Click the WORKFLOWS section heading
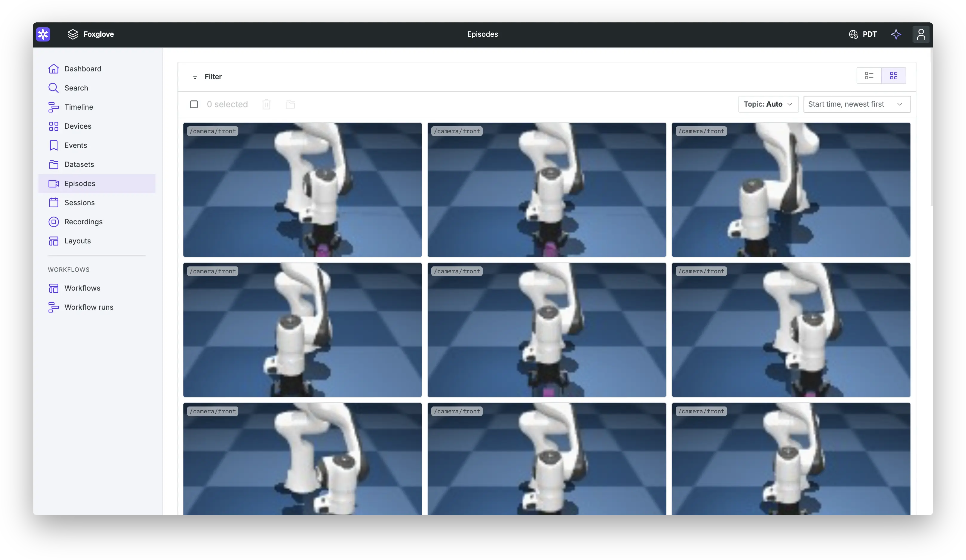966x560 pixels. [69, 269]
